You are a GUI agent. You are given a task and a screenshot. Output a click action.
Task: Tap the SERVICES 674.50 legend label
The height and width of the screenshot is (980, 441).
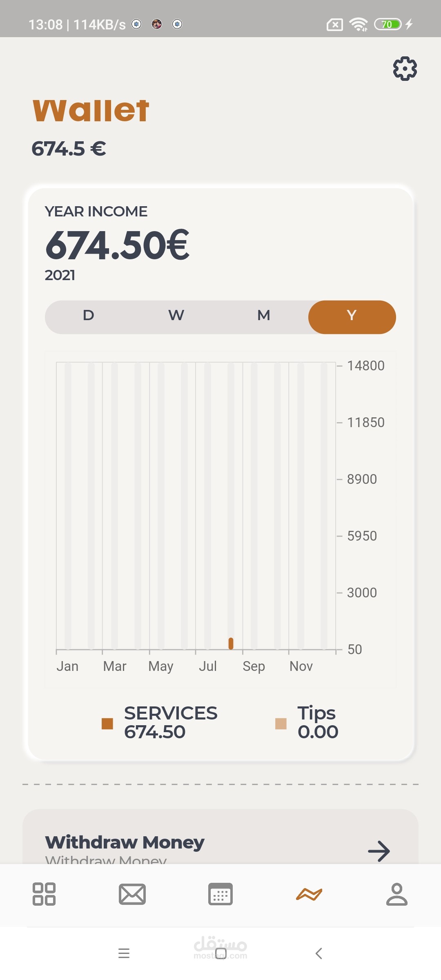pyautogui.click(x=171, y=722)
